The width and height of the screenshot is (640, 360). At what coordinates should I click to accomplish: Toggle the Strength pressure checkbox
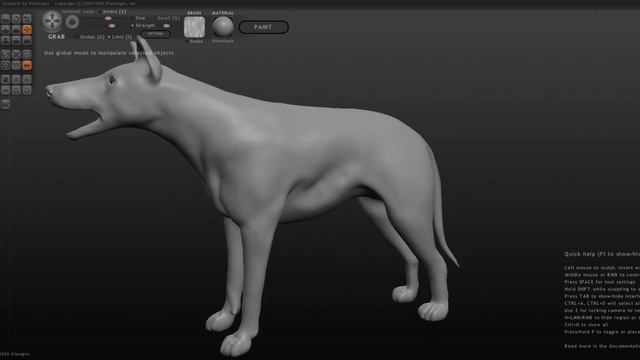pyautogui.click(x=143, y=25)
